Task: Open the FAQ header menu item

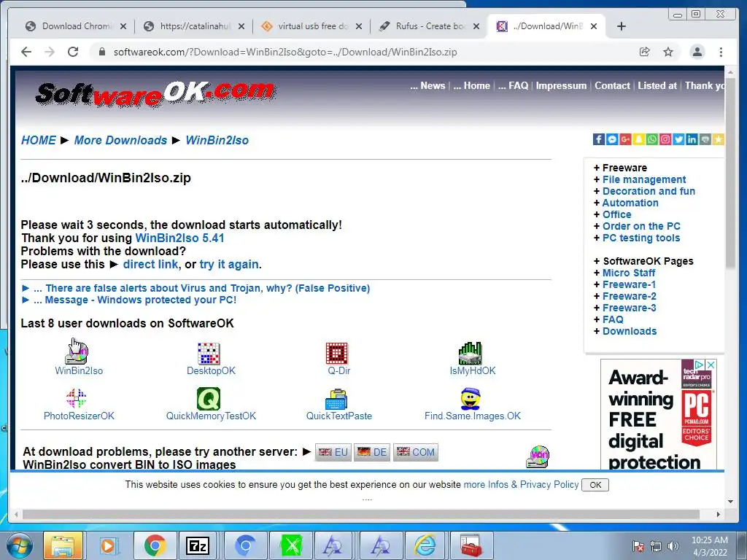Action: [x=513, y=86]
